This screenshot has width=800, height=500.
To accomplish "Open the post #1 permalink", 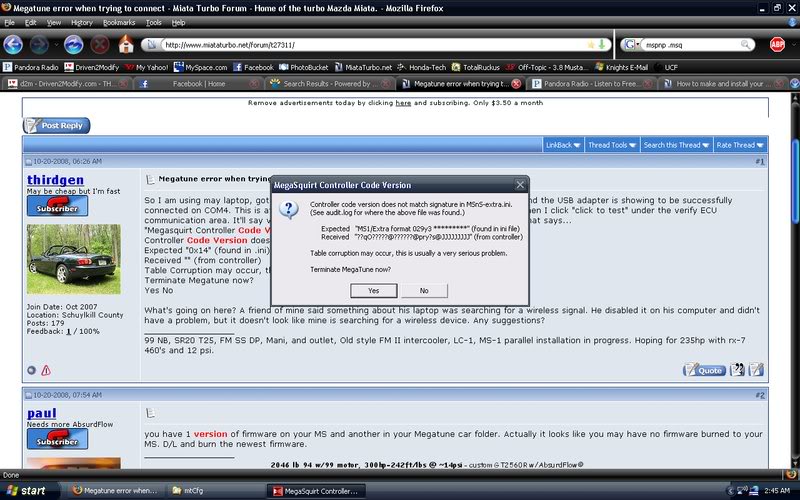I will point(760,161).
